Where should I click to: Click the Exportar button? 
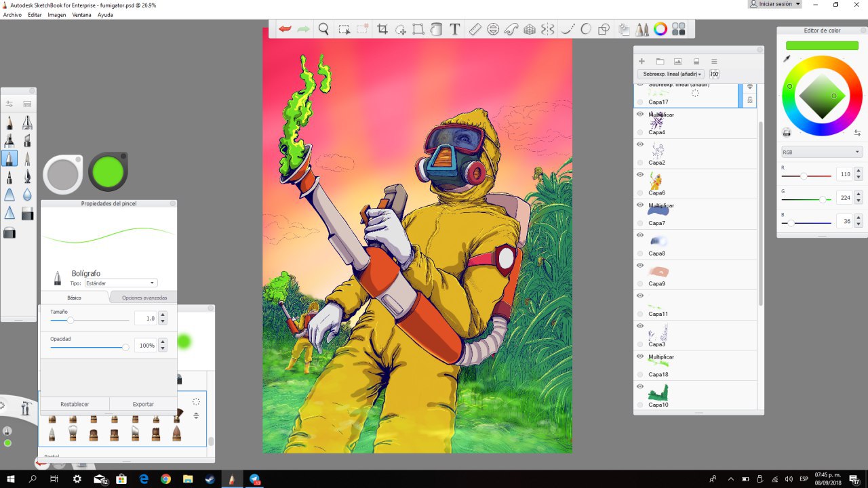[x=143, y=404]
